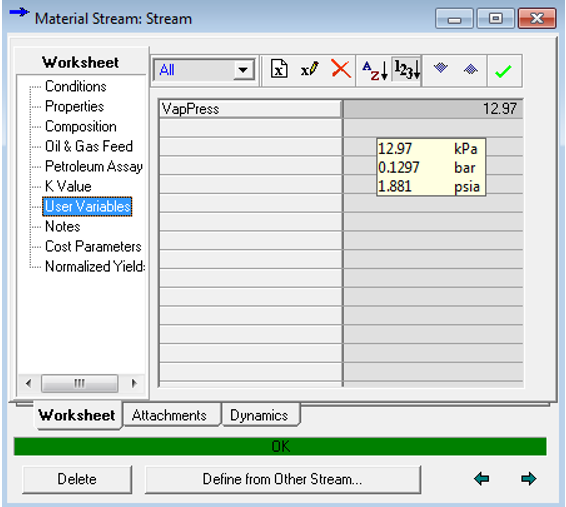Minimize the Material Stream window
The width and height of the screenshot is (566, 507).
[x=454, y=19]
